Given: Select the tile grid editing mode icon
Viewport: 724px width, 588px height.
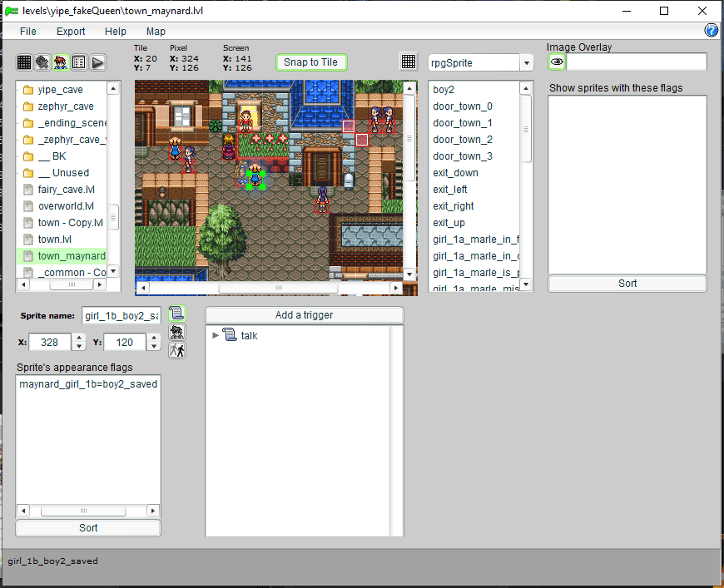Looking at the screenshot, I should [x=24, y=62].
